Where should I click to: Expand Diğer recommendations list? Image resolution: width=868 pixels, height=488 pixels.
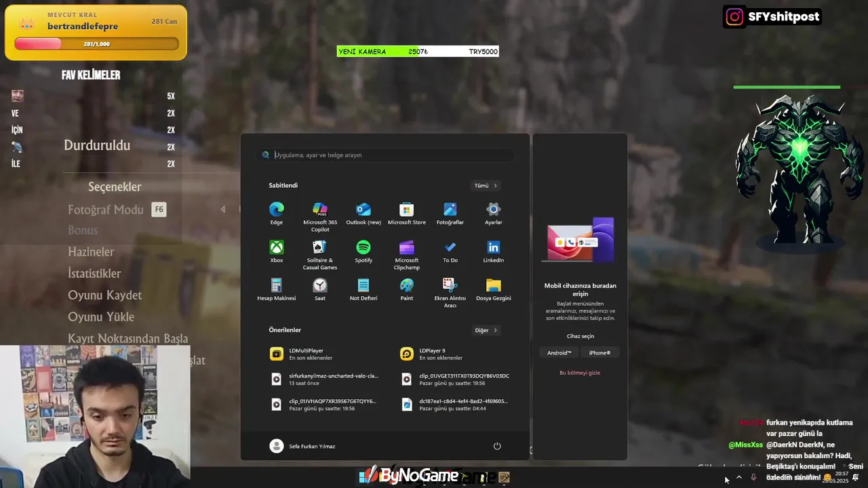pyautogui.click(x=486, y=331)
